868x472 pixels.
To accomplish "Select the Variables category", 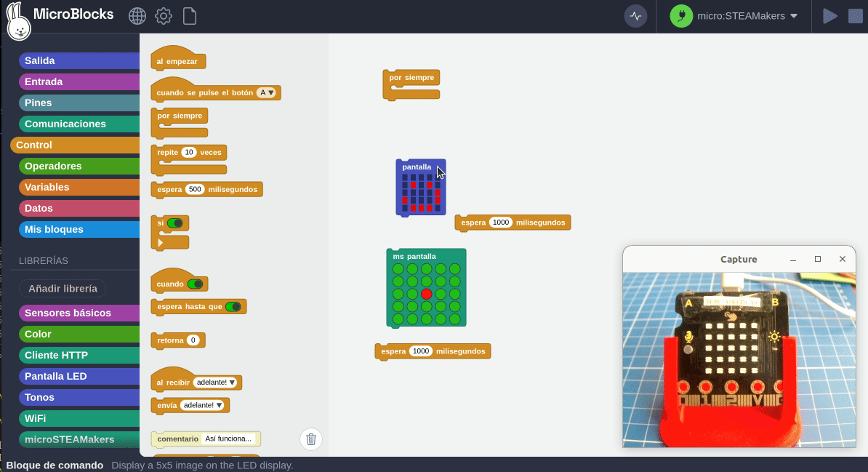I will coord(79,187).
